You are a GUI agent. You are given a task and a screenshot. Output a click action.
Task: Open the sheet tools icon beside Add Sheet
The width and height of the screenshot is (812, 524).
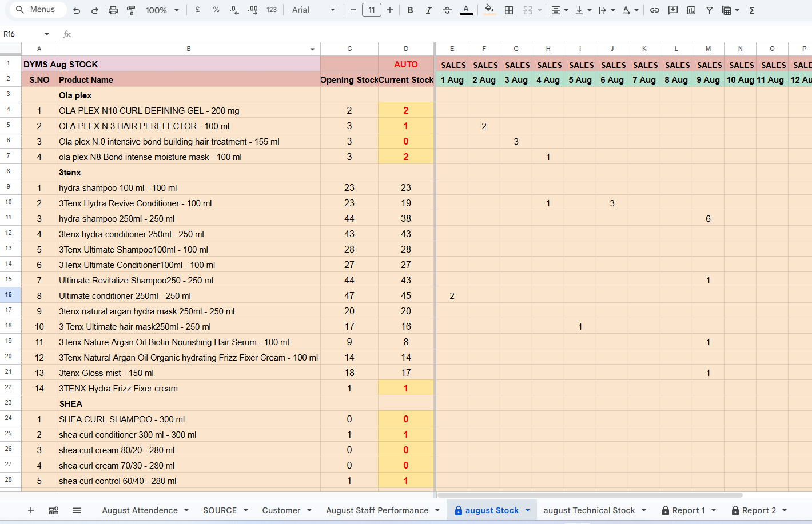pyautogui.click(x=54, y=510)
